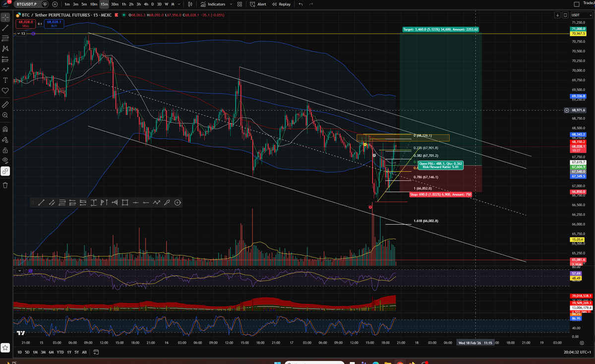Viewport: 595px width, 364px height.
Task: Pick rectangle shape from floating favorites toolbar
Action: coord(124,202)
